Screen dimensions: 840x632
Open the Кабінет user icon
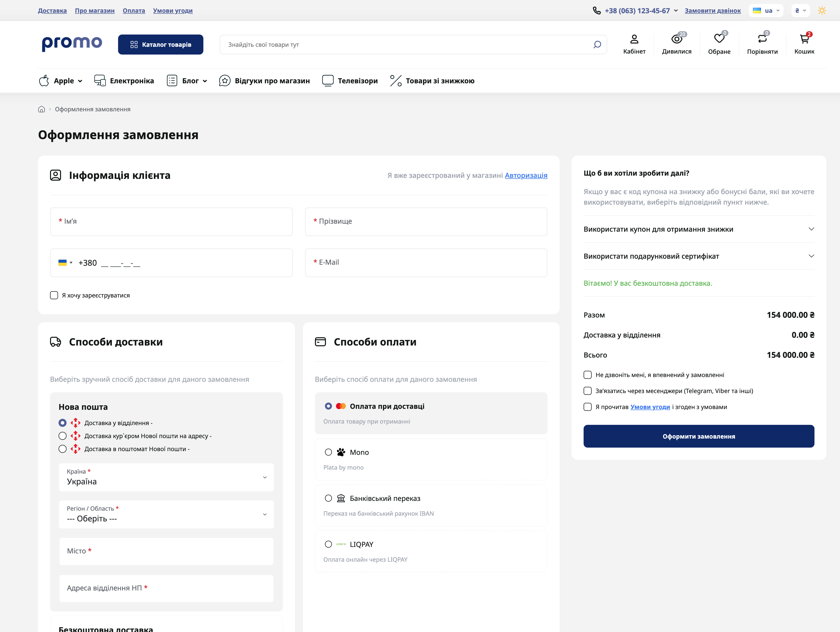[x=634, y=39]
